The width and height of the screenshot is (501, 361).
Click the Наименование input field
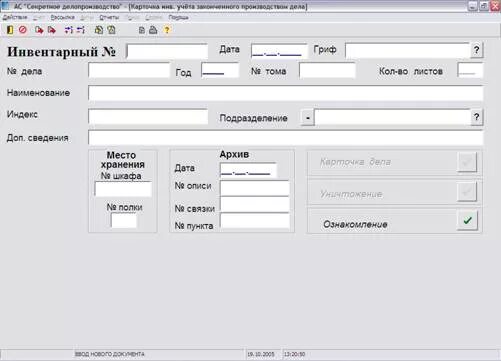[286, 93]
